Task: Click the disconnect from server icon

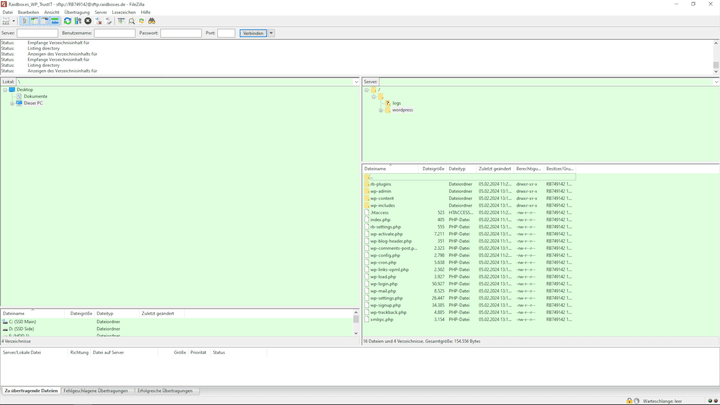Action: pos(99,20)
